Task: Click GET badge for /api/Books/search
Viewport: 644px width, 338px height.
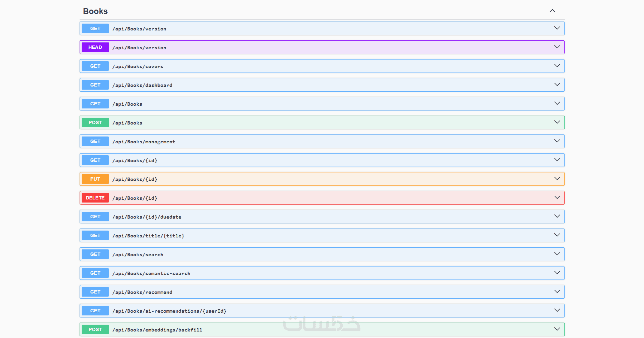Action: [x=95, y=254]
